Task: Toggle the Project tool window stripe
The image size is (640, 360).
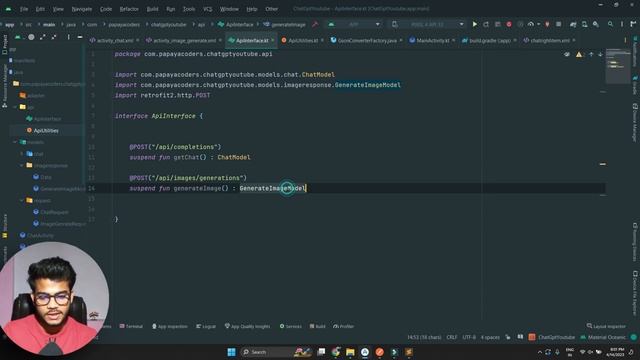Action: pyautogui.click(x=5, y=43)
